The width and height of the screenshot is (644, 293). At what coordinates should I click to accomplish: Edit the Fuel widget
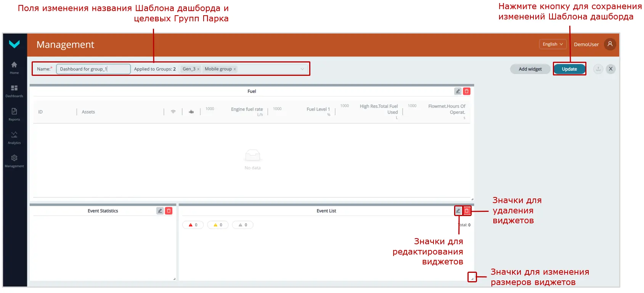click(x=458, y=91)
